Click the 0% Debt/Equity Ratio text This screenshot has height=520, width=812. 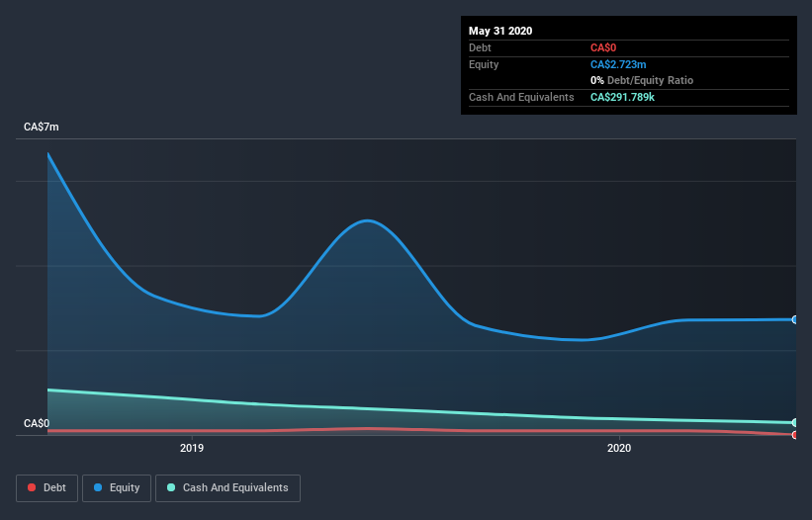pos(642,81)
